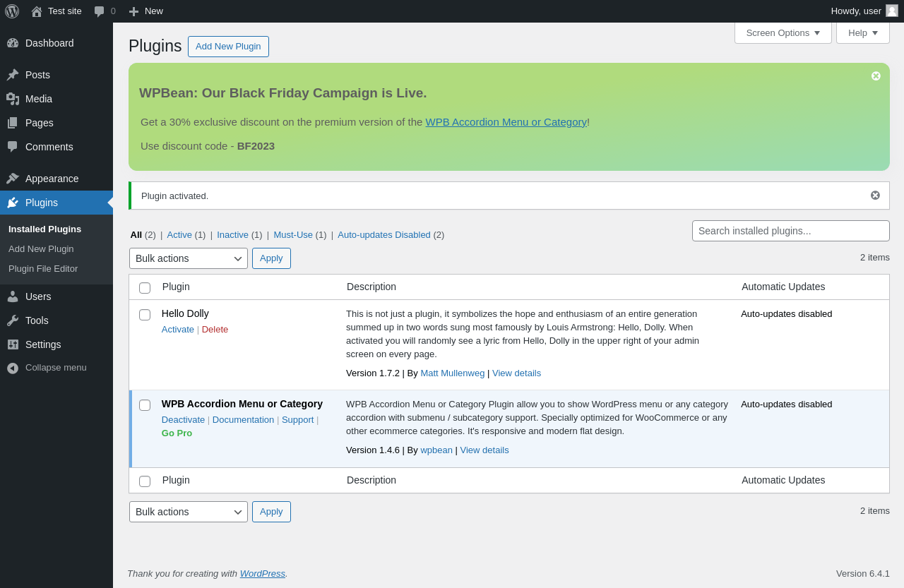Click the top Apply button
Screen dimensions: 904x588
tap(271, 258)
